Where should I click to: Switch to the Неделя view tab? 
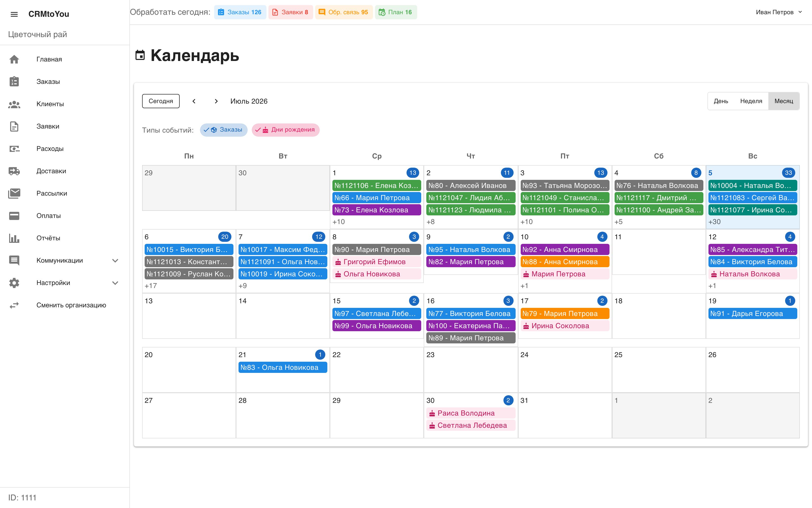[x=751, y=101]
